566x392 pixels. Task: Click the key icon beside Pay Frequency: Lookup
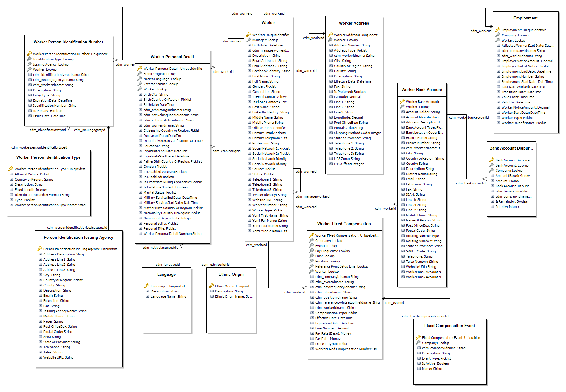(x=311, y=251)
